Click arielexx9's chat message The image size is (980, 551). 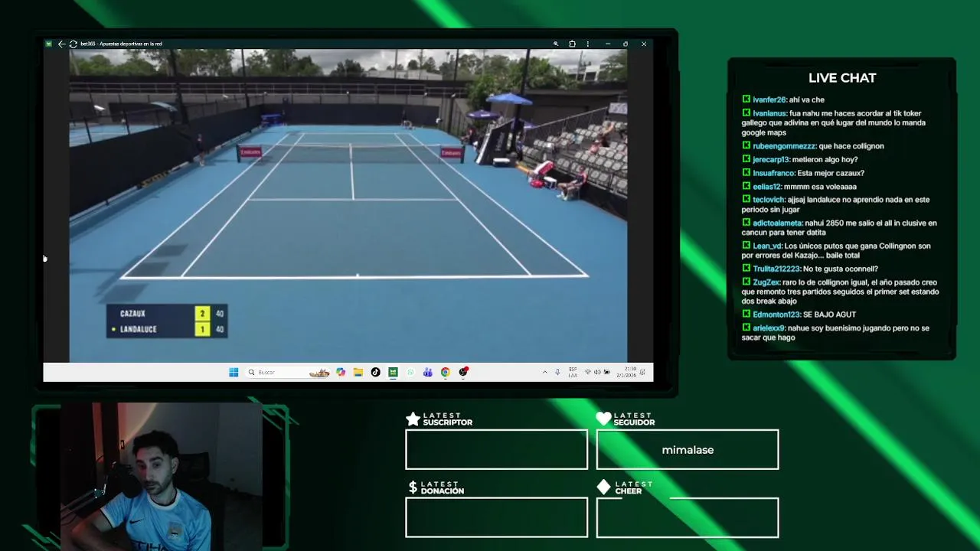click(836, 332)
